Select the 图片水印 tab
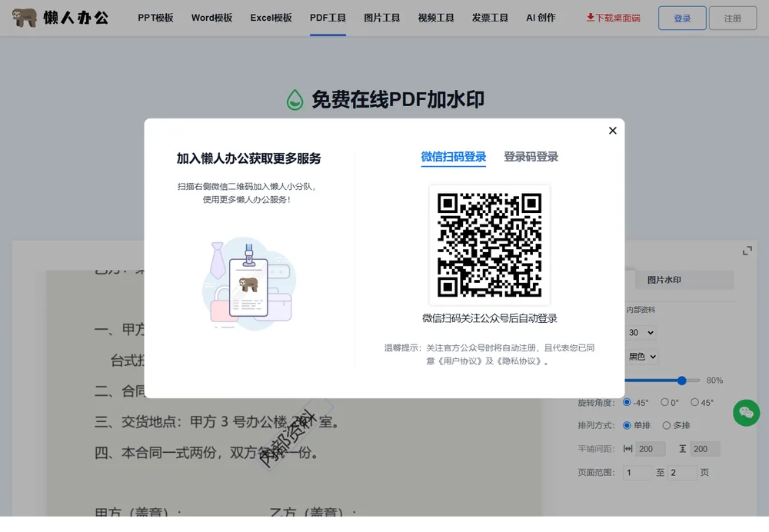769x532 pixels. (x=684, y=280)
